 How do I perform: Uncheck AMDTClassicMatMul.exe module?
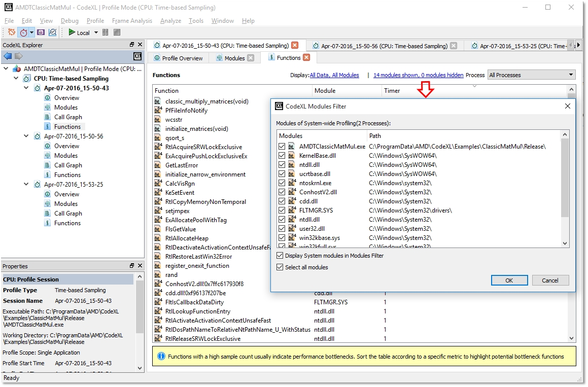pos(282,146)
